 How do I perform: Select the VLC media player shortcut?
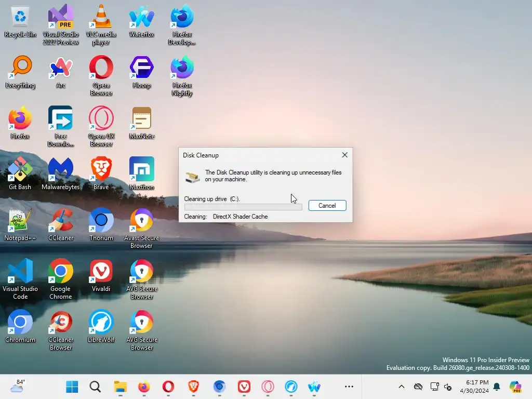101,25
